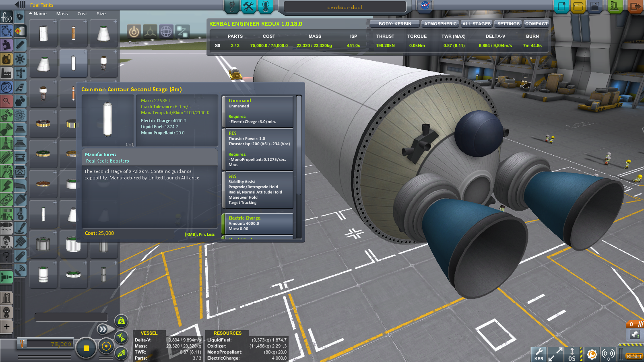Click the NASA mission flag
644x362 pixels.
pos(425,6)
